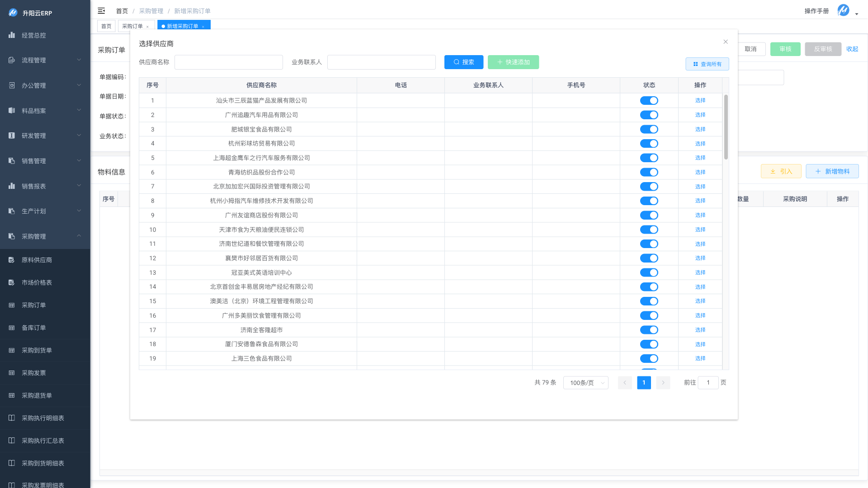Click the 采购发票 sidebar table icon

pyautogui.click(x=12, y=373)
